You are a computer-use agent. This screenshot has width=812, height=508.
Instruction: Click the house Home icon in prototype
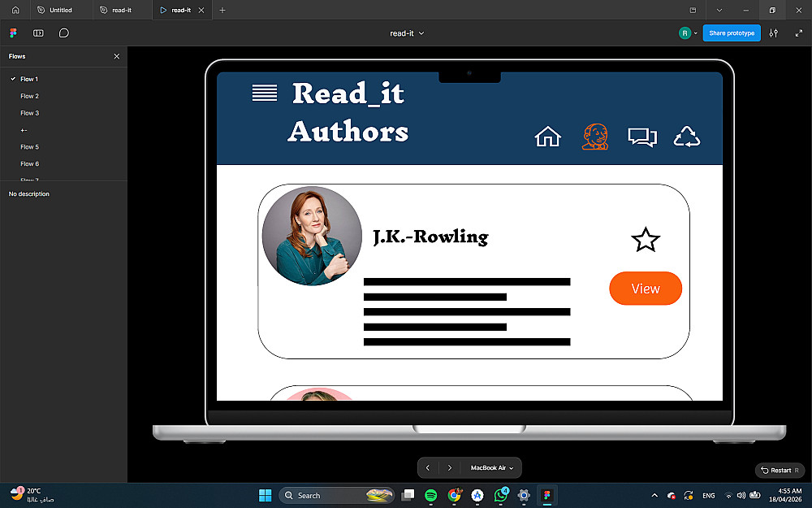point(547,137)
